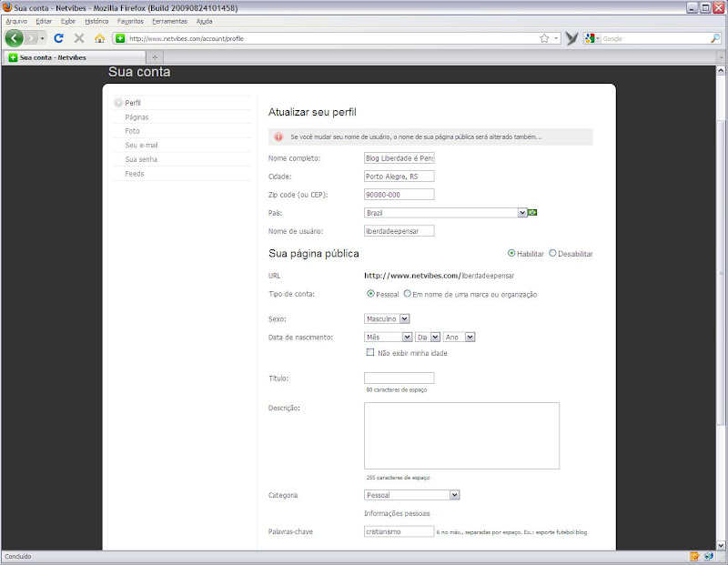Bookmark this page with the star icon
Screen dimensions: 728x565
(x=544, y=38)
